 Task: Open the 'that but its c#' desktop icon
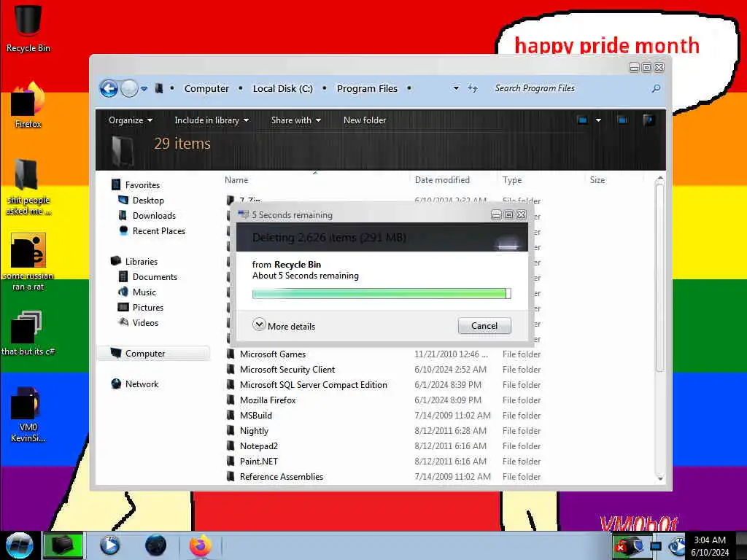pyautogui.click(x=28, y=333)
